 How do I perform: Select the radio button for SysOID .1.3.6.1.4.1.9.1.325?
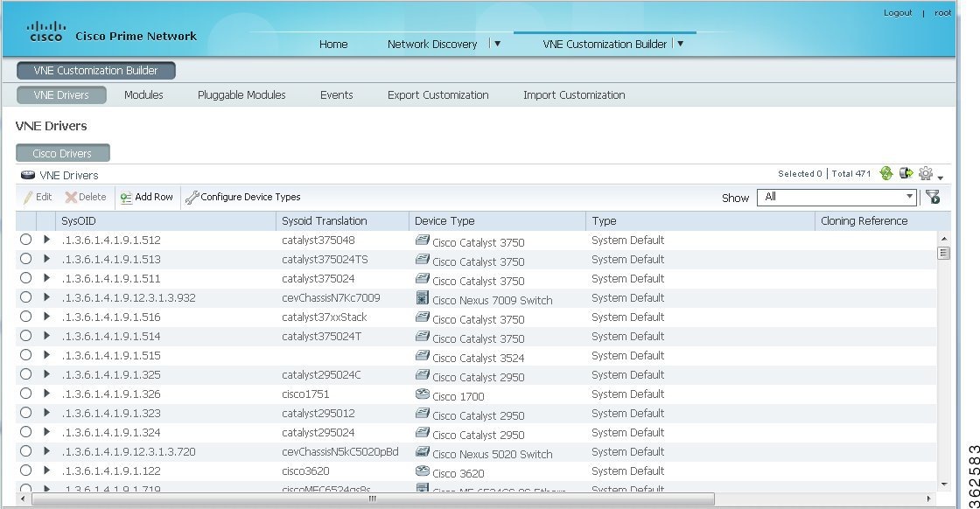[x=25, y=374]
